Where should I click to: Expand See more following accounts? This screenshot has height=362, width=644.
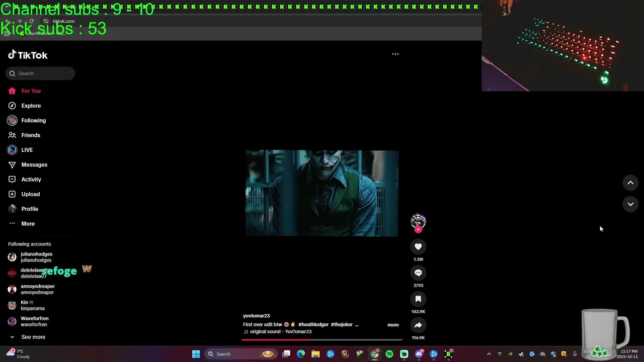[27, 337]
